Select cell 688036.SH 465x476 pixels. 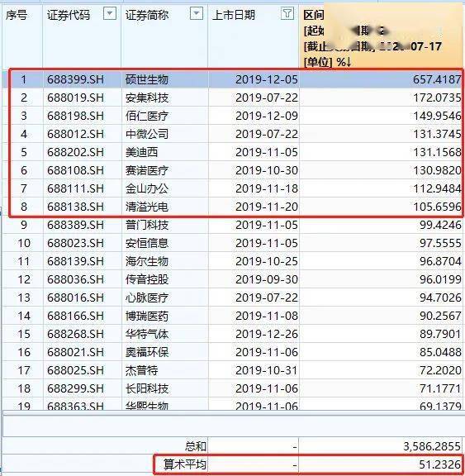pyautogui.click(x=75, y=279)
